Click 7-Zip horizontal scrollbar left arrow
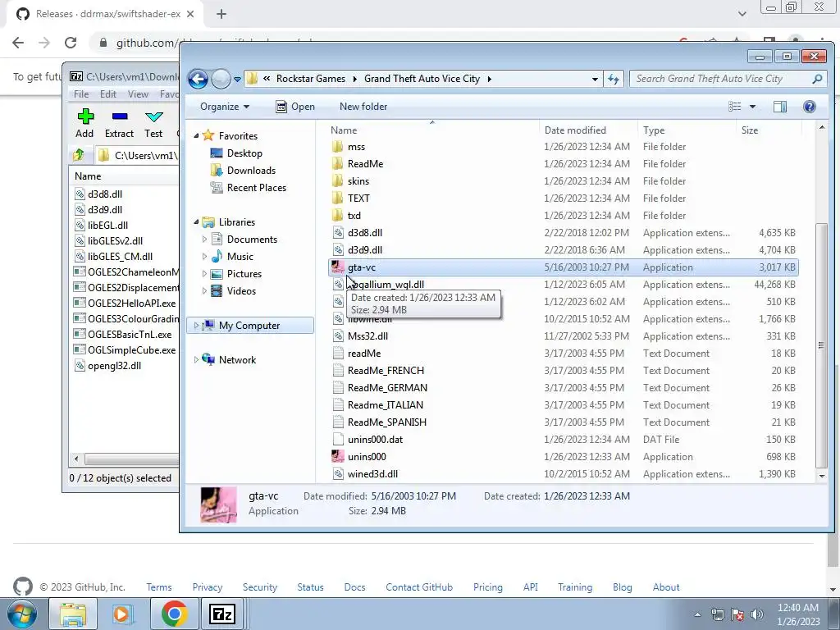 (x=76, y=459)
